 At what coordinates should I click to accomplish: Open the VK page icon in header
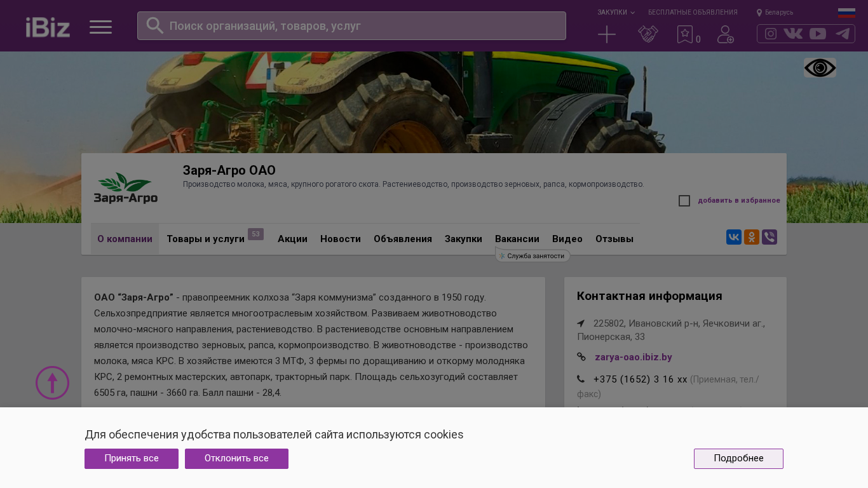click(793, 34)
